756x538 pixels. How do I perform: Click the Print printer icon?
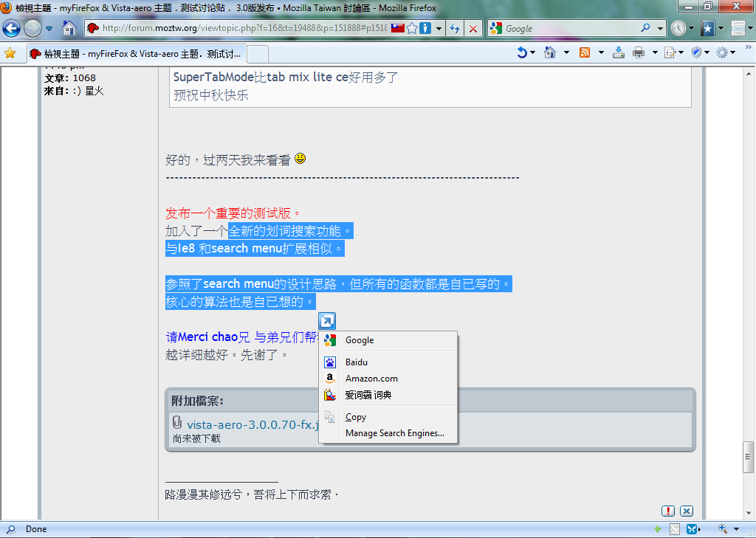639,52
